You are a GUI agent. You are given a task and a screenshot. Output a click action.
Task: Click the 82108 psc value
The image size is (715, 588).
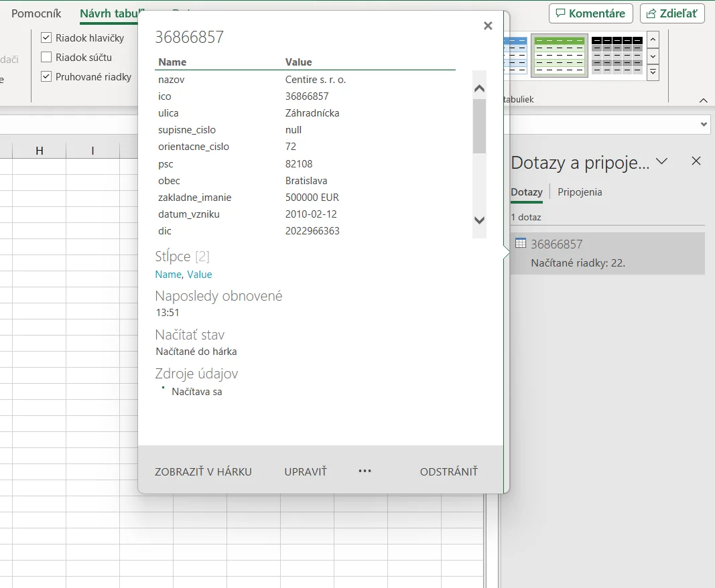pyautogui.click(x=299, y=164)
